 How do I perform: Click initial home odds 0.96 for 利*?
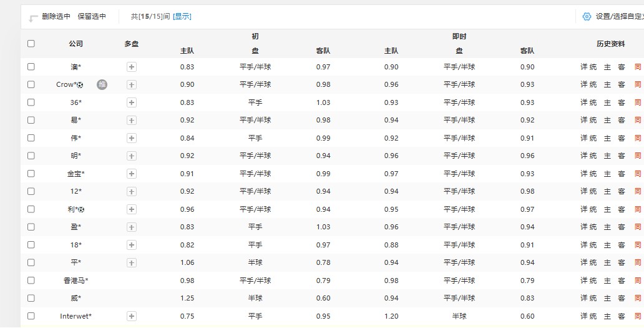pos(187,209)
